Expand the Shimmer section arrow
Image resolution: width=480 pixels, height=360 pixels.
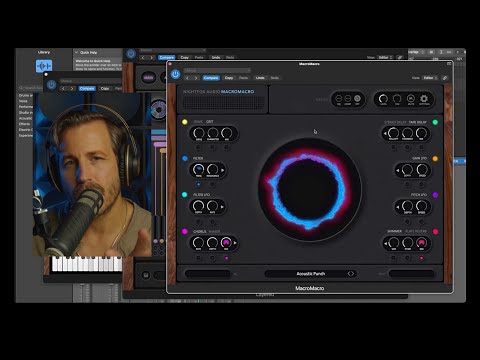pyautogui.click(x=385, y=243)
